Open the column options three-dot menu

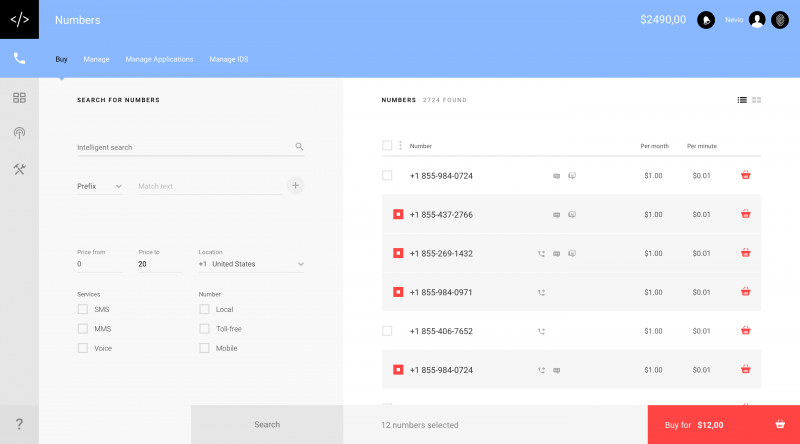coord(401,146)
